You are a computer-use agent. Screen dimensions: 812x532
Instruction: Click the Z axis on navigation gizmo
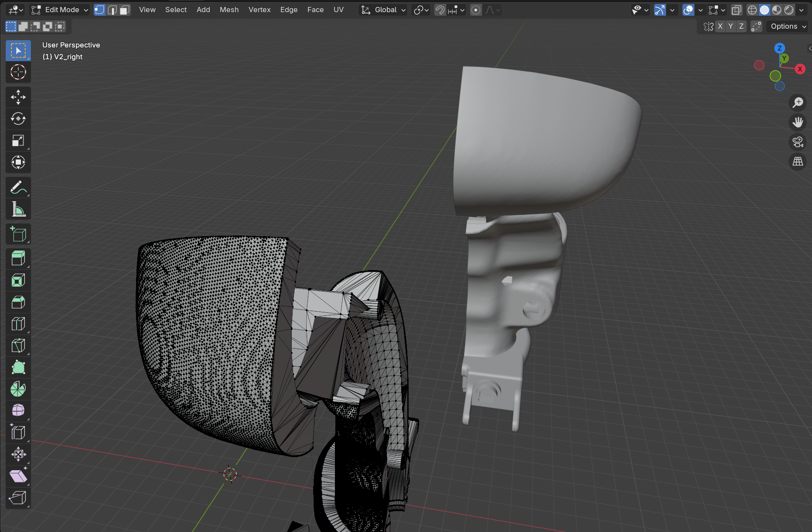click(x=779, y=48)
